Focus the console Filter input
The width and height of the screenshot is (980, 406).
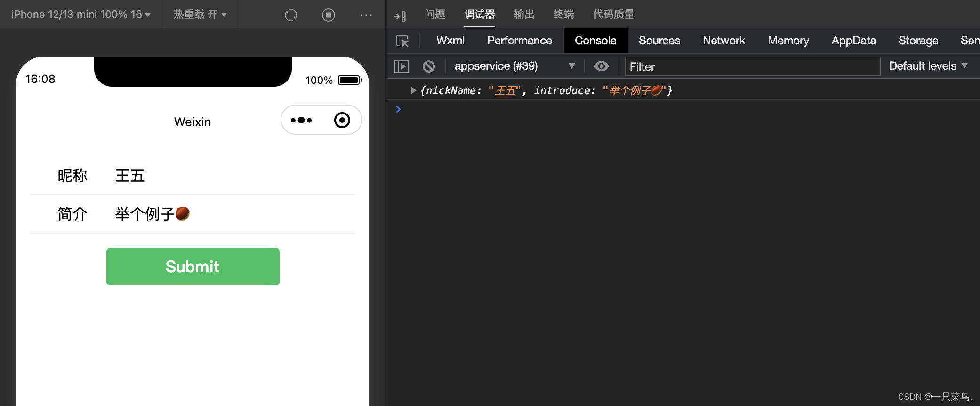coord(753,66)
